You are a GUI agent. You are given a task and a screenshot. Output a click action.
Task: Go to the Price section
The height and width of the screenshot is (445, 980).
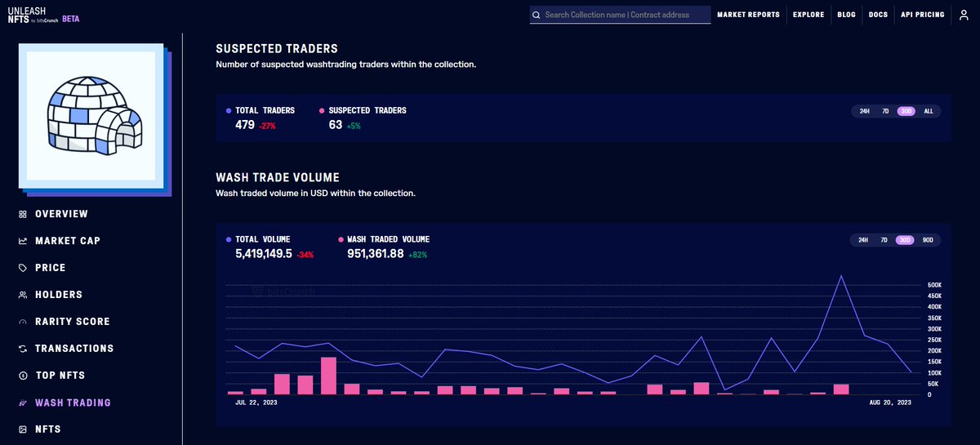(x=50, y=268)
